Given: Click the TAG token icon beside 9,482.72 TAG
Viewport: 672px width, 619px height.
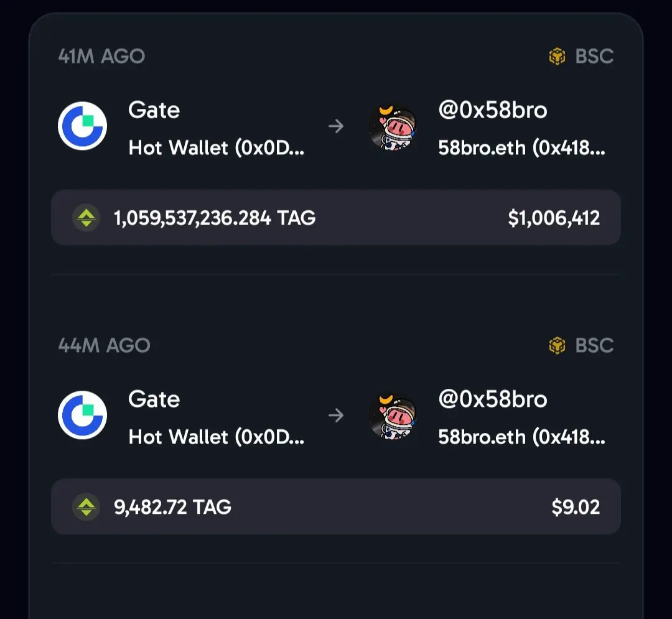Looking at the screenshot, I should (x=86, y=507).
